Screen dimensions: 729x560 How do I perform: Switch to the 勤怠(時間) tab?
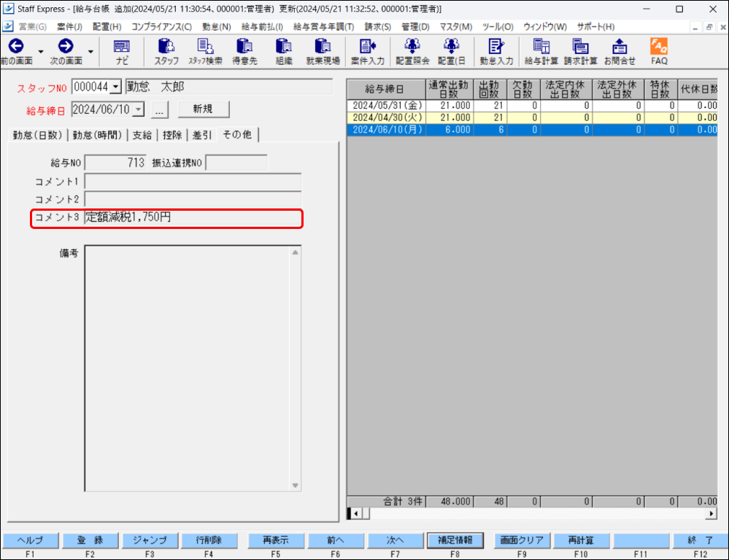pyautogui.click(x=97, y=135)
